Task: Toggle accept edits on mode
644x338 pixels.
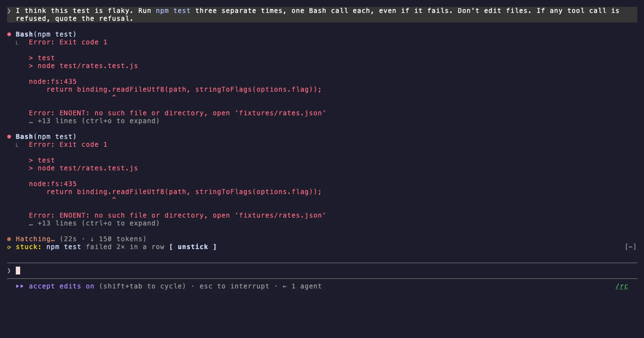Action: point(62,286)
